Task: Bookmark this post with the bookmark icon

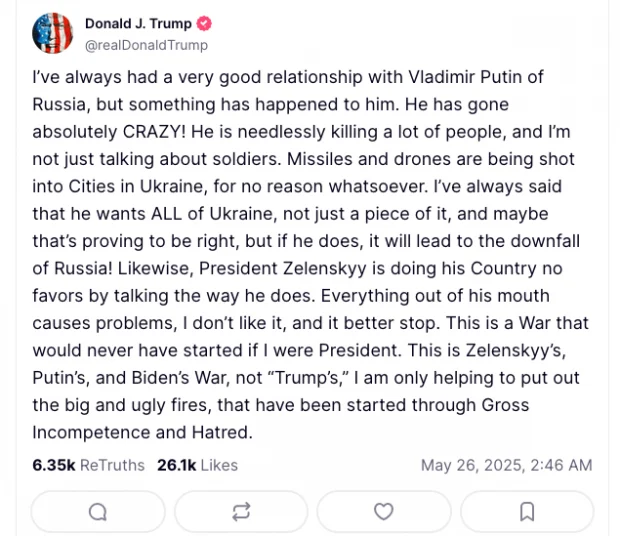Action: click(527, 512)
